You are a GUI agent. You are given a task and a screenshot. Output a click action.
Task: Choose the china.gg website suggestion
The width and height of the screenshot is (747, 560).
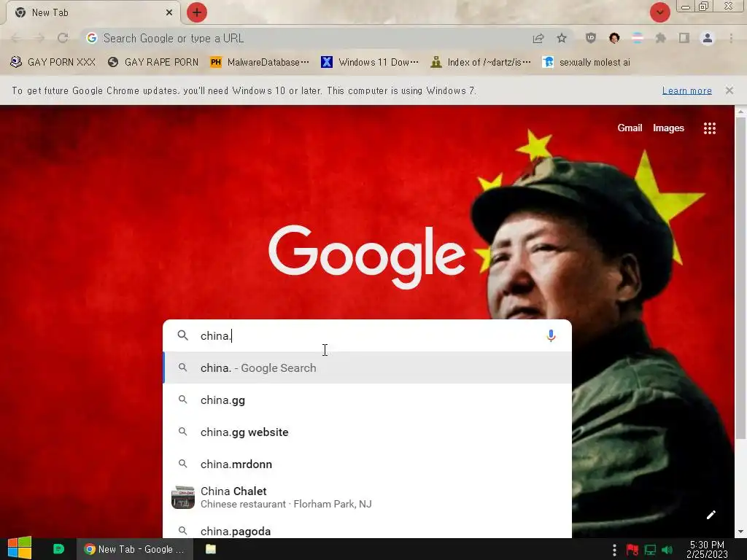368,432
